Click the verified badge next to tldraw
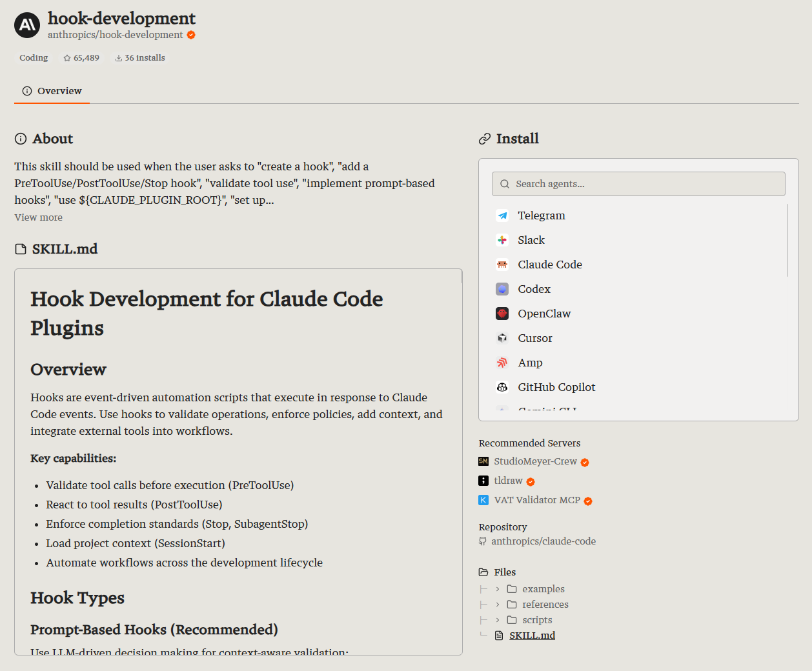Image resolution: width=812 pixels, height=671 pixels. point(531,482)
